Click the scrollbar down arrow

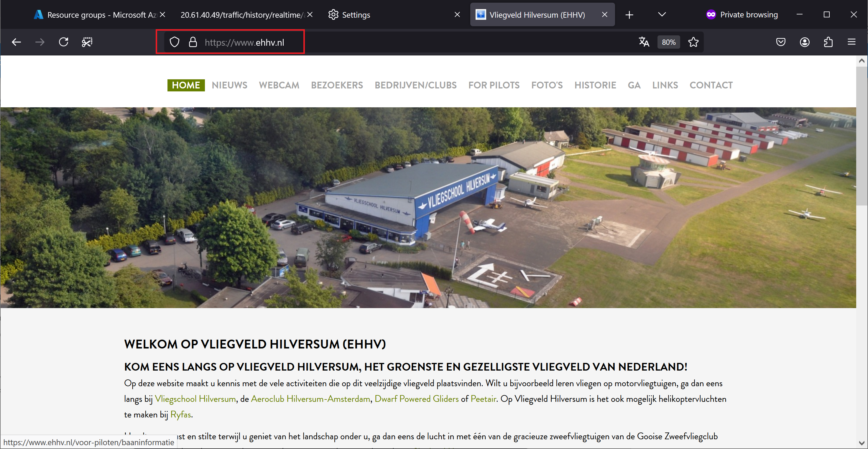click(x=862, y=443)
